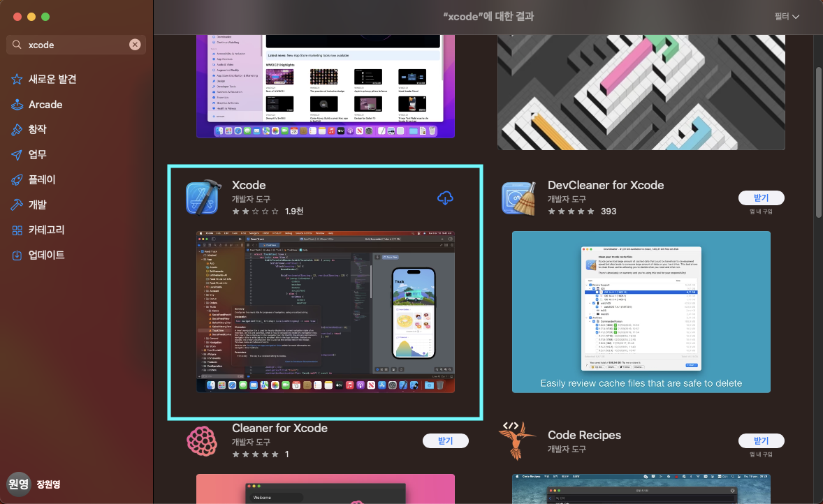Open 업데이트 in the sidebar

point(46,255)
